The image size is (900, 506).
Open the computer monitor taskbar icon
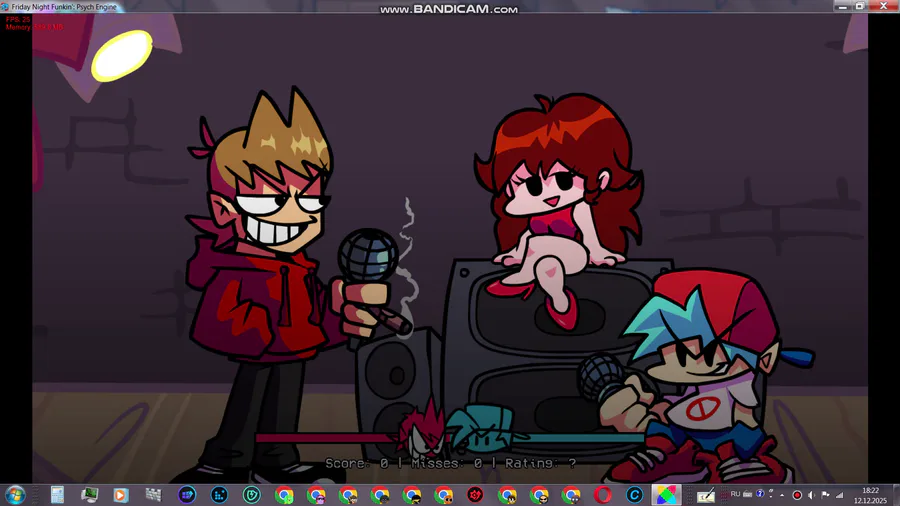pyautogui.click(x=89, y=495)
